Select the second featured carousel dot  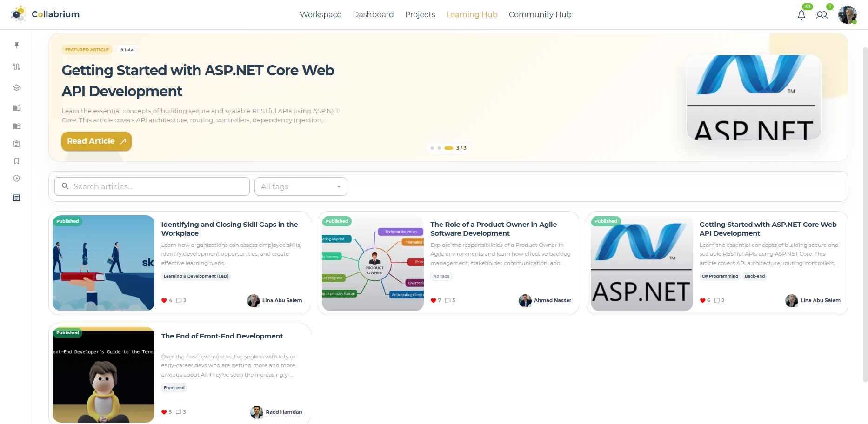point(439,148)
